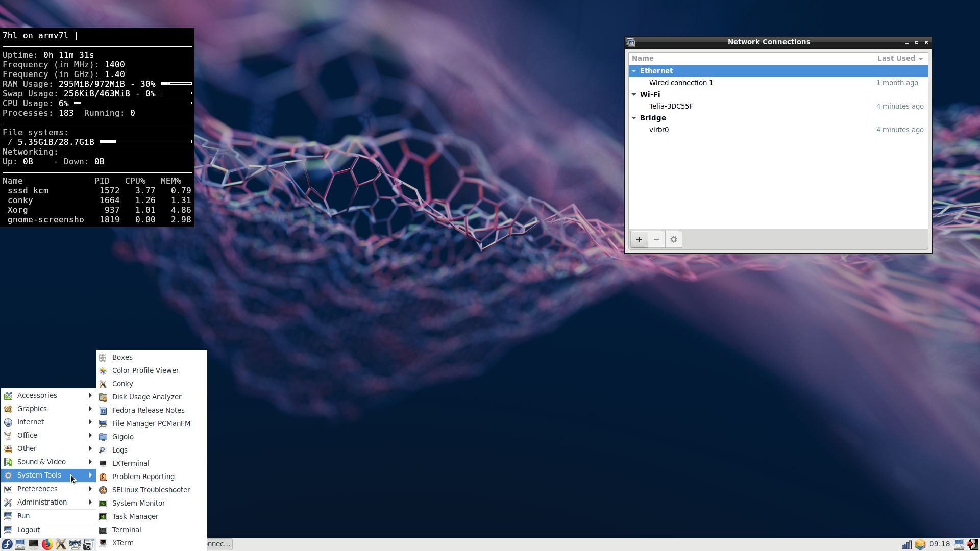This screenshot has height=551, width=980.
Task: Open System Monitor from the menu
Action: tap(138, 503)
